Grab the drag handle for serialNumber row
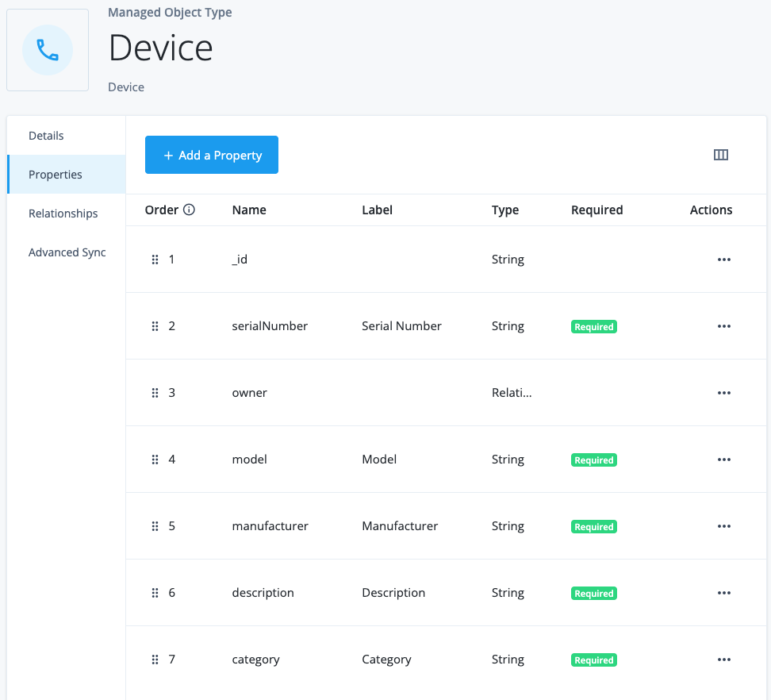 pyautogui.click(x=155, y=326)
